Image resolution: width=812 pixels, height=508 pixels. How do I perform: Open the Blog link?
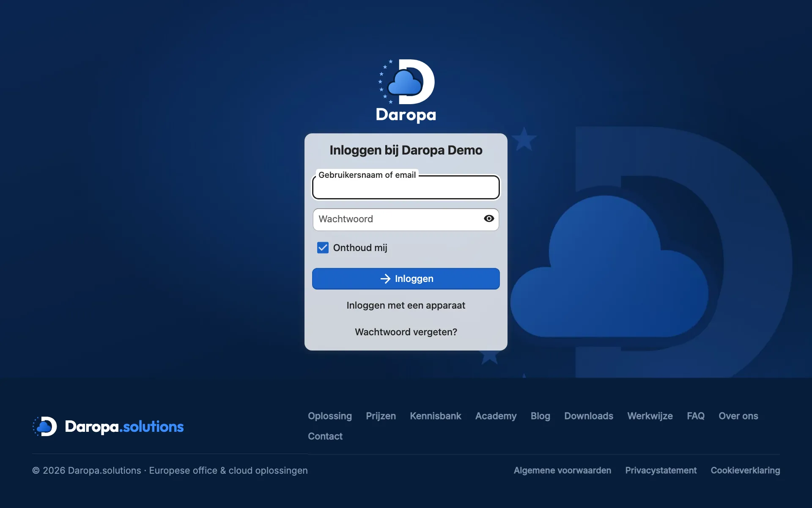(x=540, y=416)
